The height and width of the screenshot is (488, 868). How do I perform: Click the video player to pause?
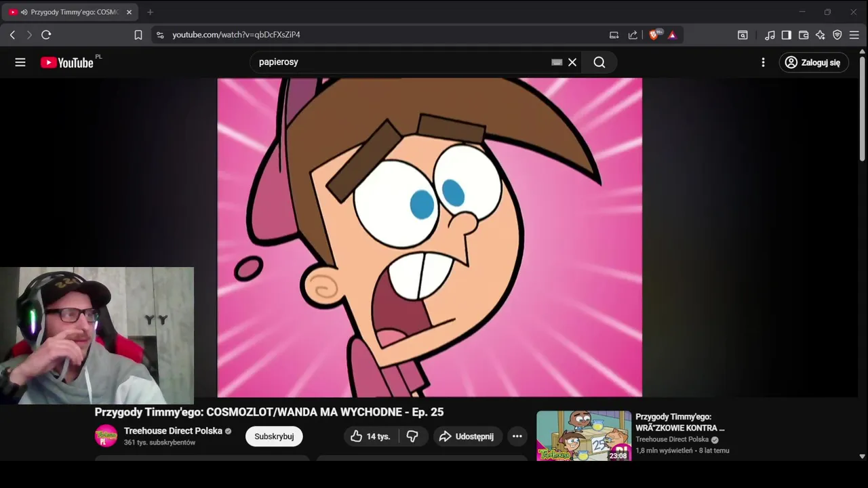429,237
